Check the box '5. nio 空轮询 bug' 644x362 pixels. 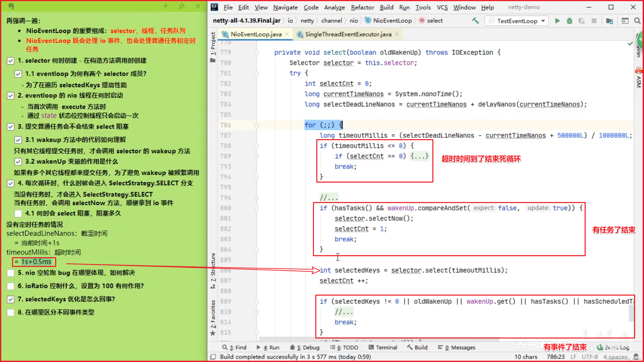[11, 273]
